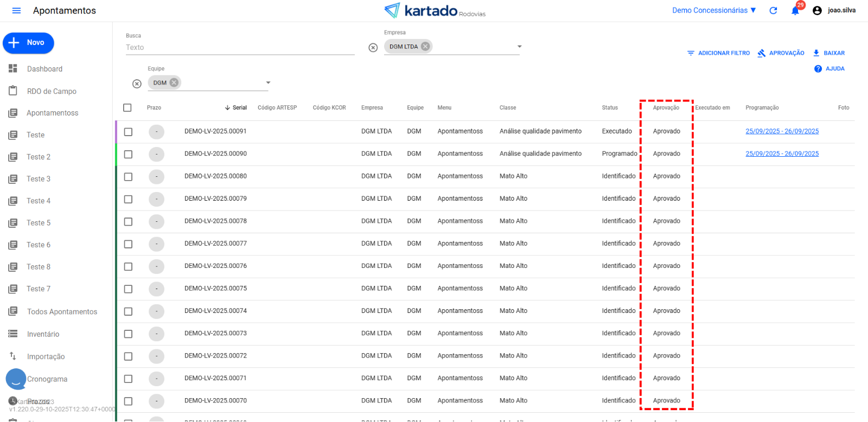868x422 pixels.
Task: Open the Demo Concessionárias selector
Action: [713, 10]
